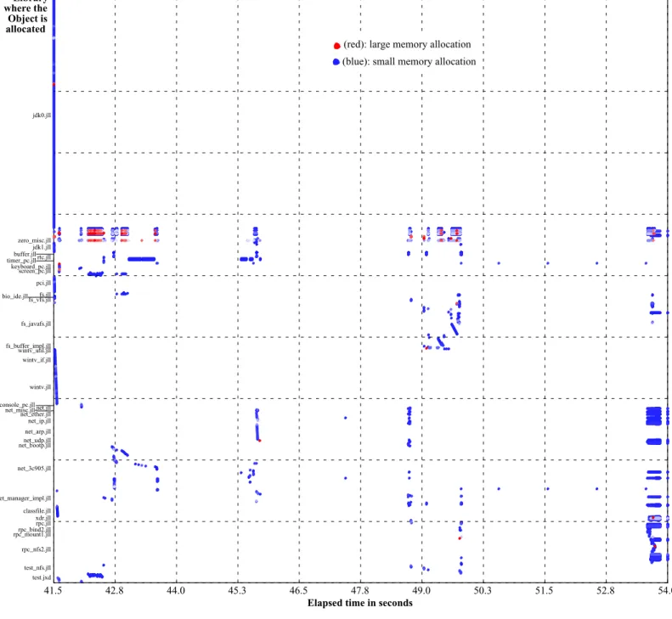The width and height of the screenshot is (672, 619).
Task: Click the 'Elapsed time in seconds' axis title
Action: (x=360, y=603)
